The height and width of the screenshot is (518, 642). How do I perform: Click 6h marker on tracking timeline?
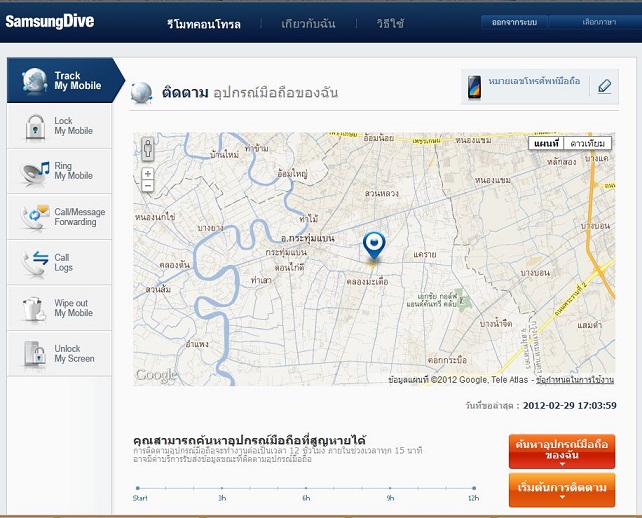pos(306,488)
